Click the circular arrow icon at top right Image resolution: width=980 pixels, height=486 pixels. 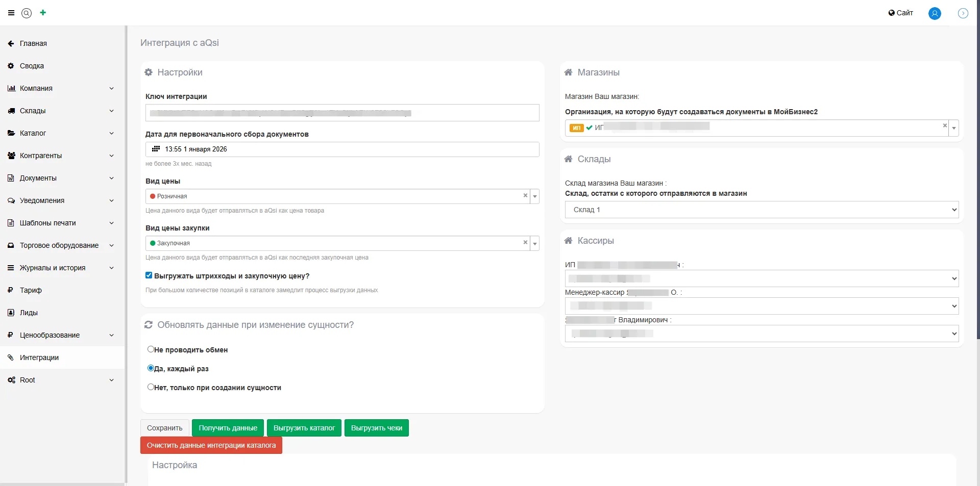(x=963, y=13)
